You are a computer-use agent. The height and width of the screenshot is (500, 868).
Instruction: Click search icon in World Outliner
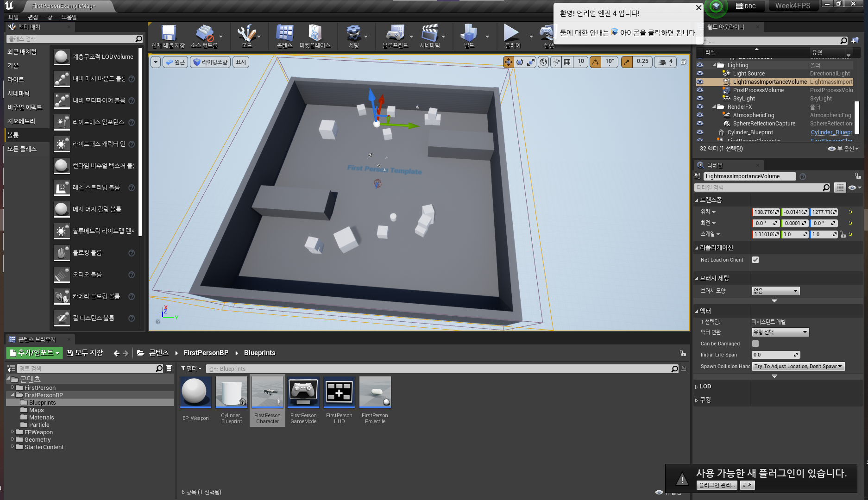(x=843, y=41)
